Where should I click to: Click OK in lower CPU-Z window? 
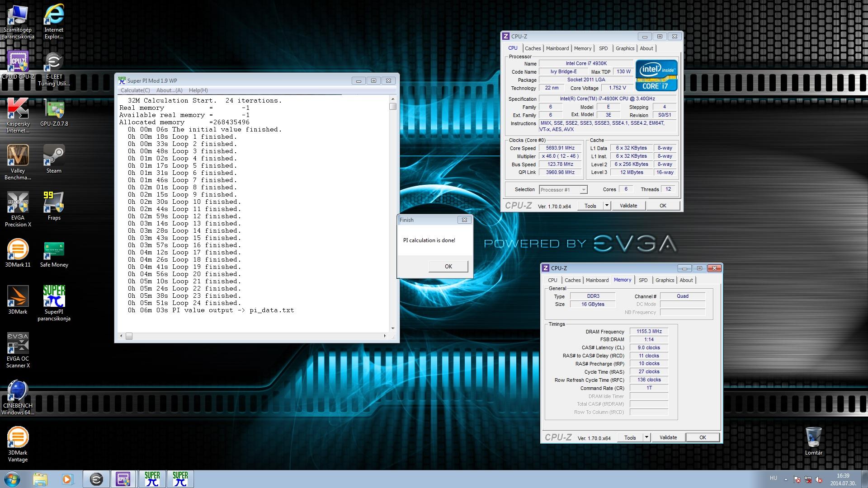[x=703, y=437]
